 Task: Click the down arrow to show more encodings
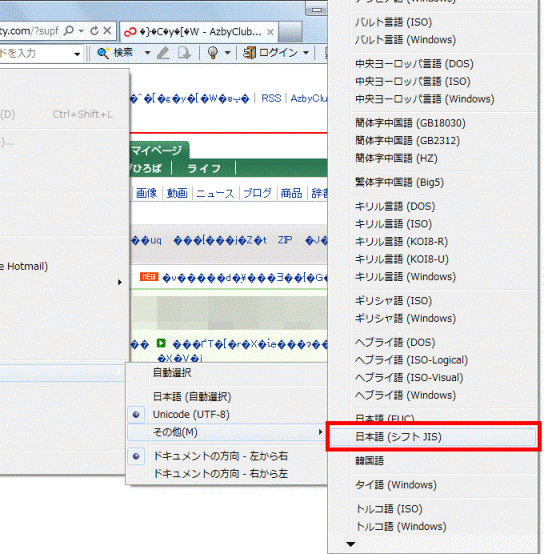click(x=350, y=544)
